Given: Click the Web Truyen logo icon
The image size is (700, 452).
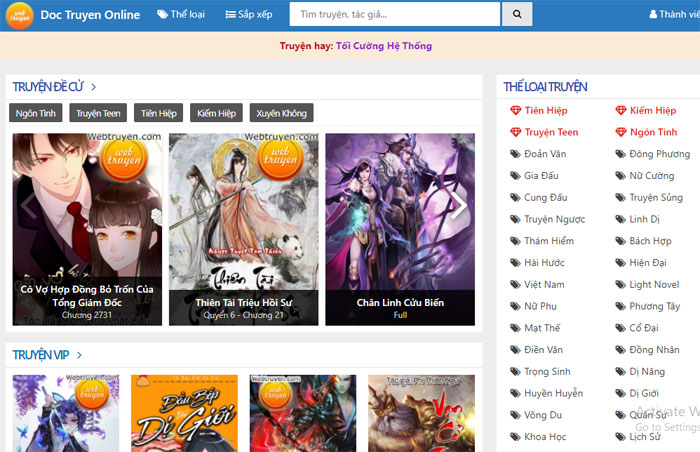Looking at the screenshot, I should [x=18, y=15].
